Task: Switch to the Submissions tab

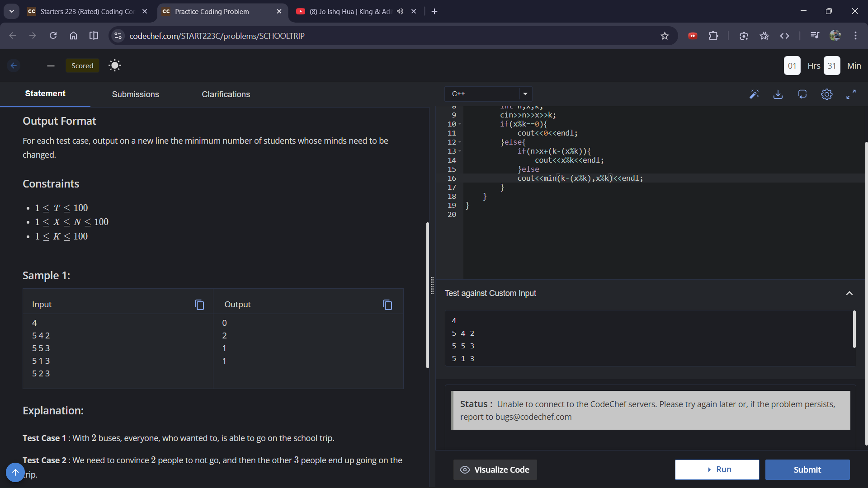Action: 135,94
